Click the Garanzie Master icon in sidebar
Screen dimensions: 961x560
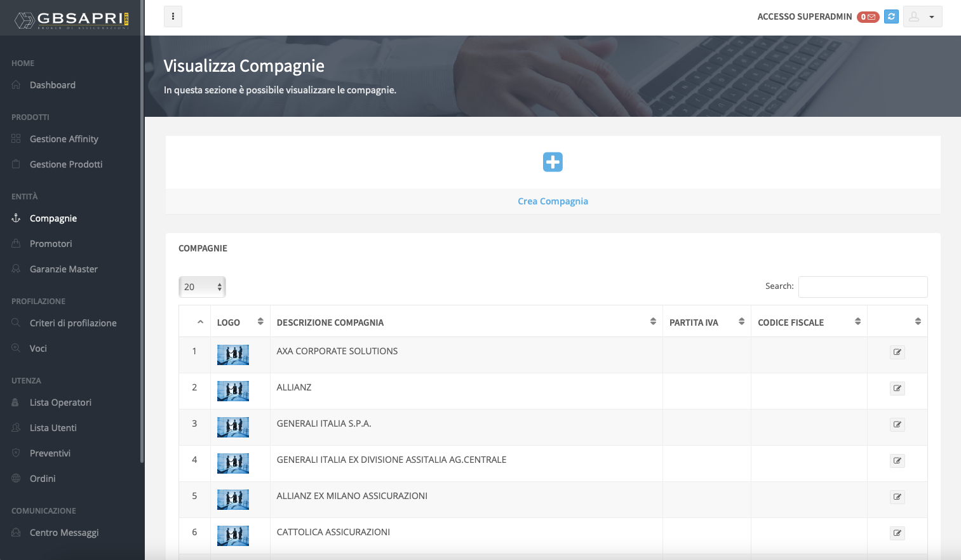point(15,269)
